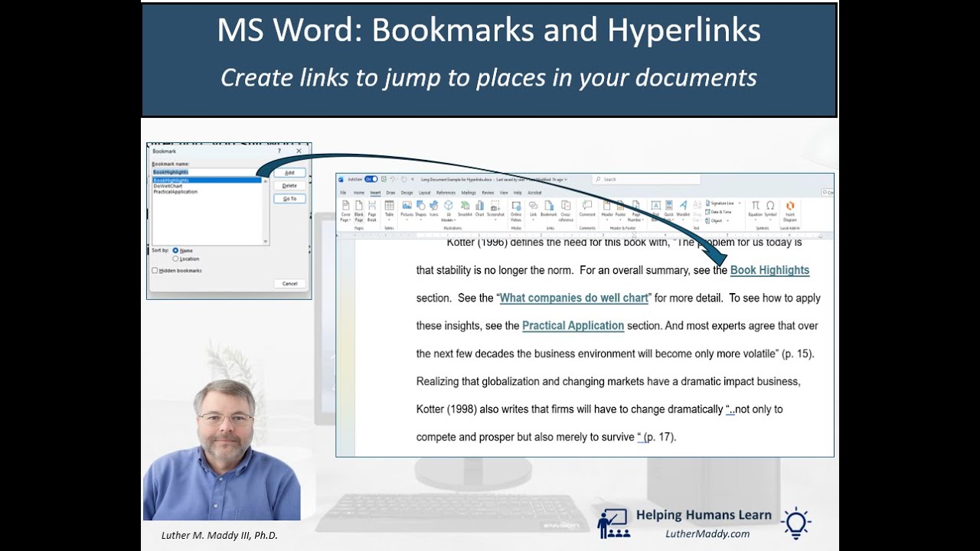Viewport: 980px width, 551px height.
Task: Open the Footer options
Action: point(620,209)
